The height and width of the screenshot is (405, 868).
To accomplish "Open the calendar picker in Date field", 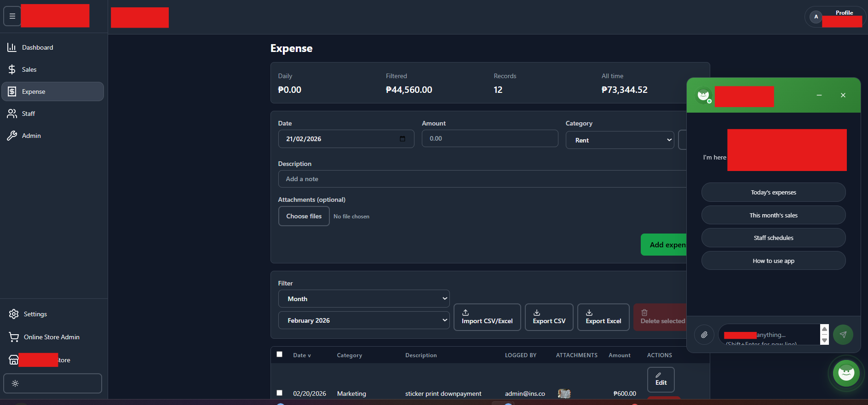I will pos(402,139).
